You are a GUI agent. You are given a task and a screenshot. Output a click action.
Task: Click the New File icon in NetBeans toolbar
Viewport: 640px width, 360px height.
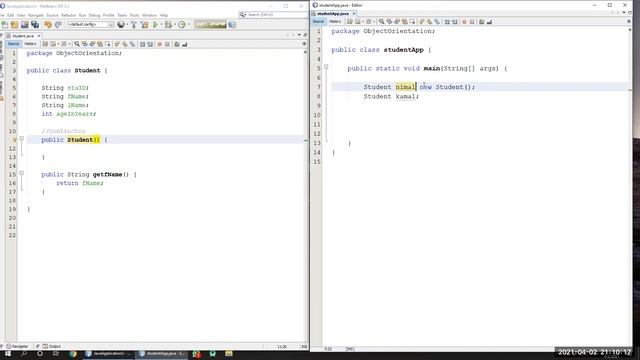[5, 25]
